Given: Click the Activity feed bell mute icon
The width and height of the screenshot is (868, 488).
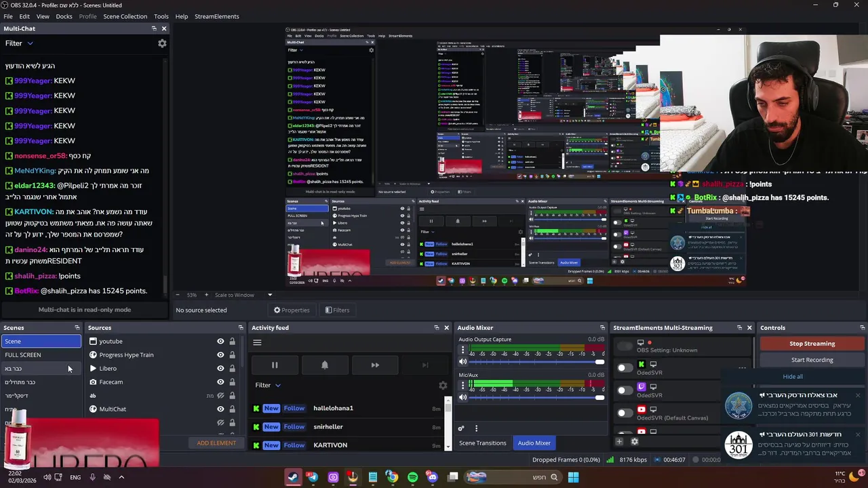Looking at the screenshot, I should (x=325, y=365).
